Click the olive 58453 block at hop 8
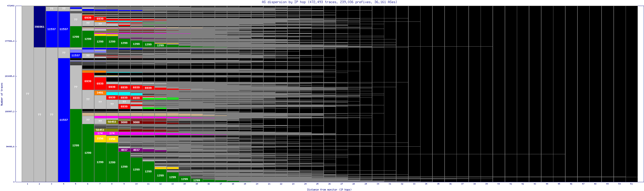 click(112, 122)
